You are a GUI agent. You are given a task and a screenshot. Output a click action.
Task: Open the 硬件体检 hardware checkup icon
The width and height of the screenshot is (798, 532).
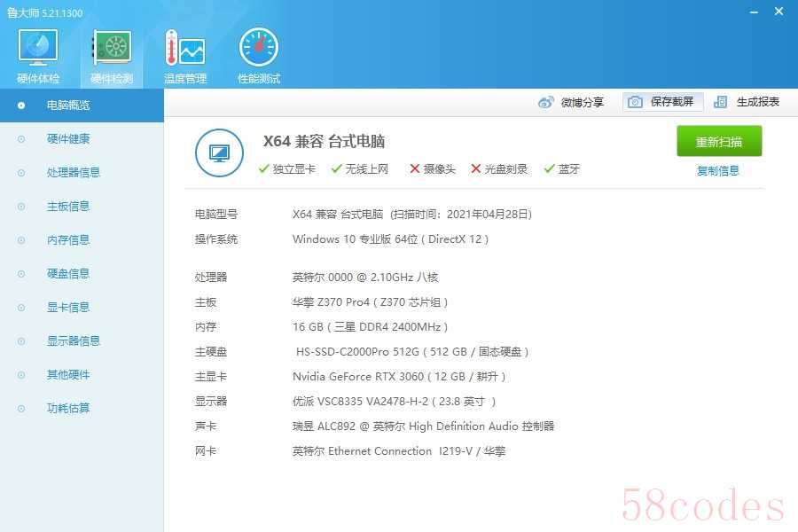pyautogui.click(x=38, y=50)
